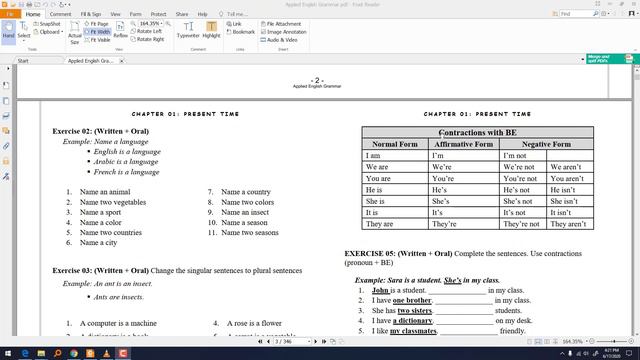Insert a File Attachment
Screen dimensions: 640x360
281,24
